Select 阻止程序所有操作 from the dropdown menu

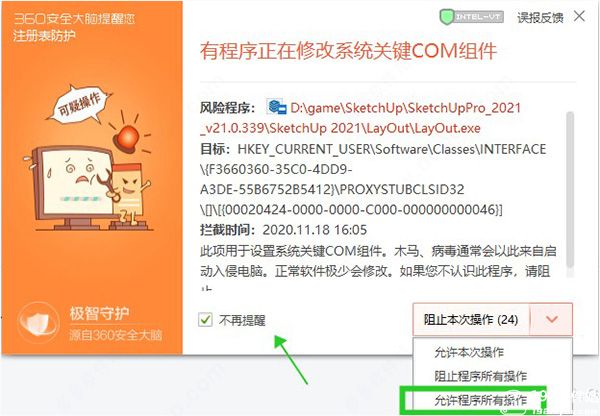tap(480, 376)
